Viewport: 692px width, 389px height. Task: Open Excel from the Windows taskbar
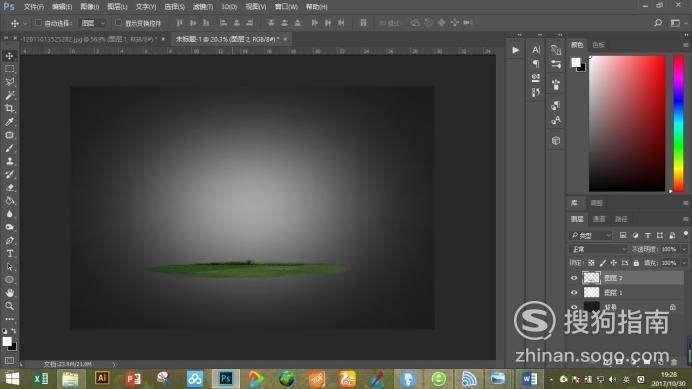point(41,379)
